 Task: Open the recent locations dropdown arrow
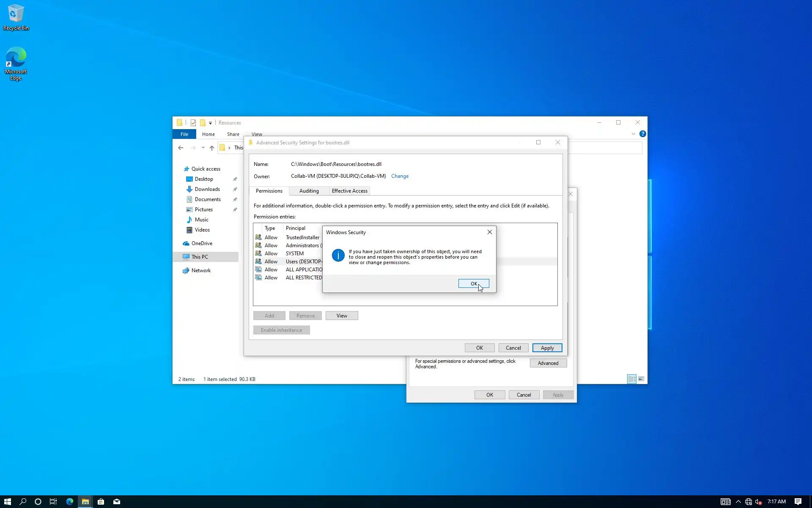[203, 148]
